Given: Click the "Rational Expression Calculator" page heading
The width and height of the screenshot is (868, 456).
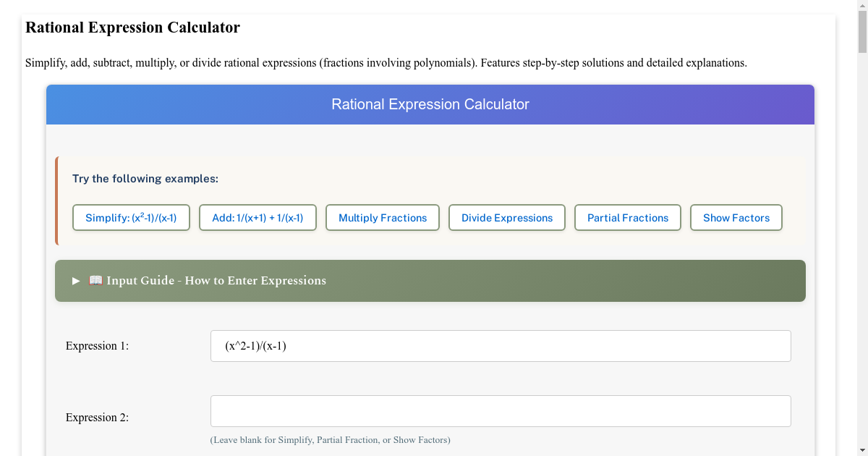Looking at the screenshot, I should (132, 28).
